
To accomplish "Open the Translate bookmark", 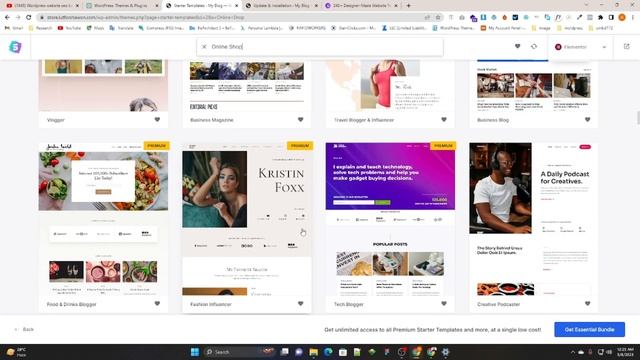I will tap(121, 28).
